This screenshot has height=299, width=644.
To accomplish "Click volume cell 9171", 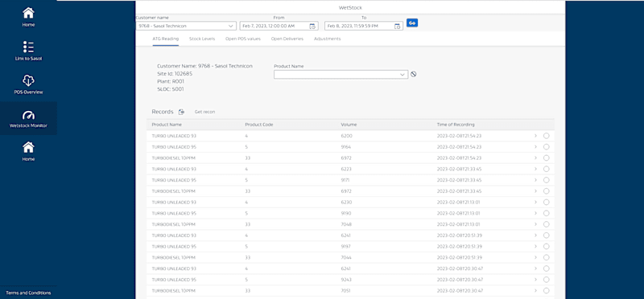I will tap(345, 180).
